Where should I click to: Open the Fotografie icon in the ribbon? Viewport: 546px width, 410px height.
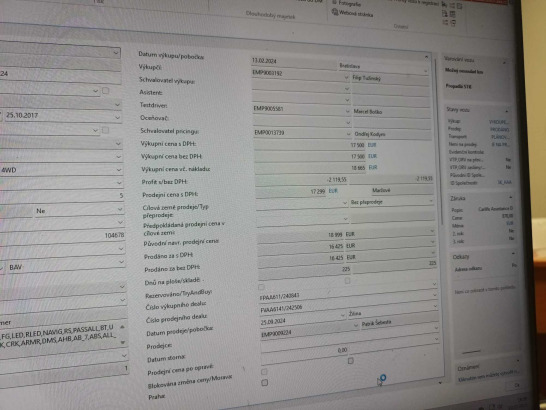[x=335, y=2]
